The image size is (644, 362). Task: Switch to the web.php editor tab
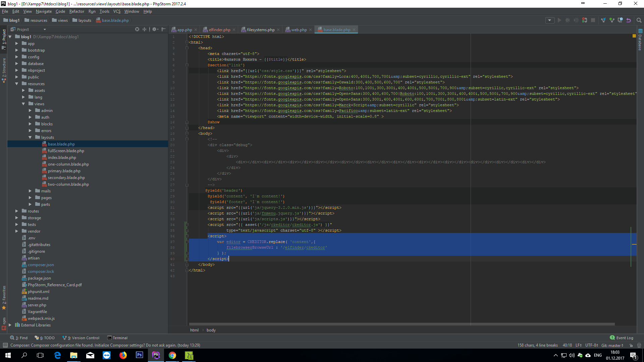(x=299, y=30)
